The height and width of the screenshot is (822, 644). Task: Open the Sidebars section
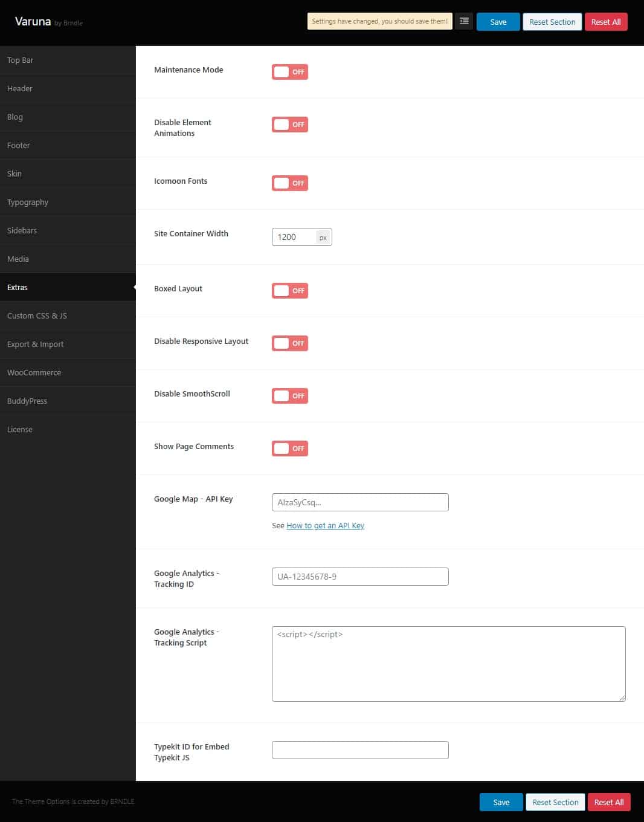[68, 231]
